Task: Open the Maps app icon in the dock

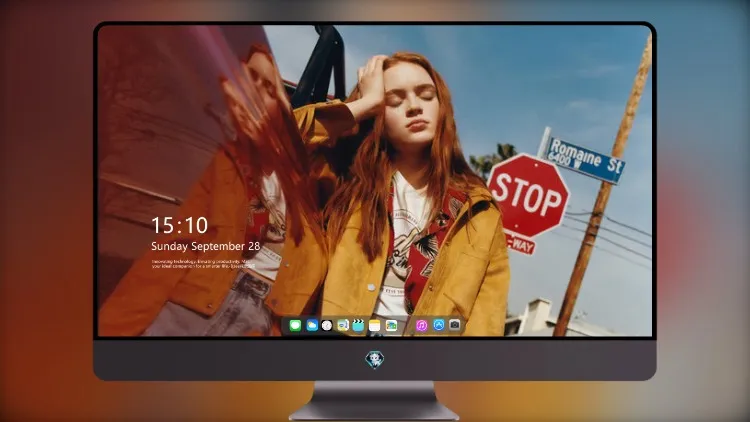Action: (x=342, y=326)
